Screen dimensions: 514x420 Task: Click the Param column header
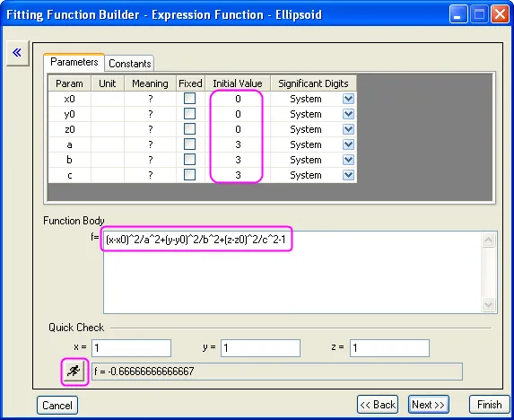69,83
